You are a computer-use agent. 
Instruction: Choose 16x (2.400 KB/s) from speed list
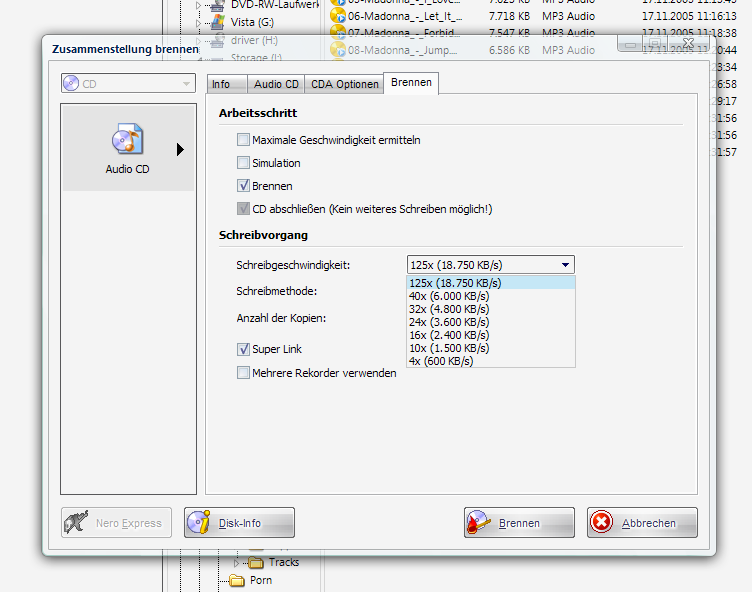pos(448,335)
